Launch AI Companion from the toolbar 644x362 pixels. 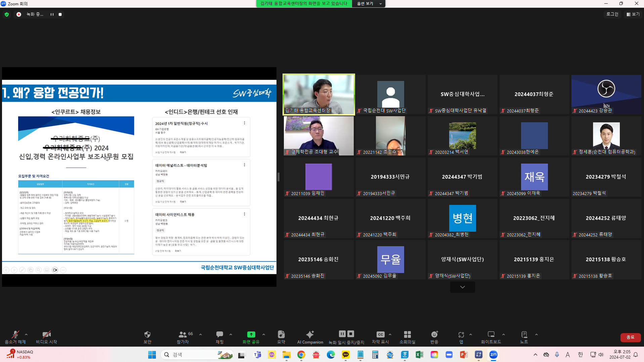tap(310, 337)
